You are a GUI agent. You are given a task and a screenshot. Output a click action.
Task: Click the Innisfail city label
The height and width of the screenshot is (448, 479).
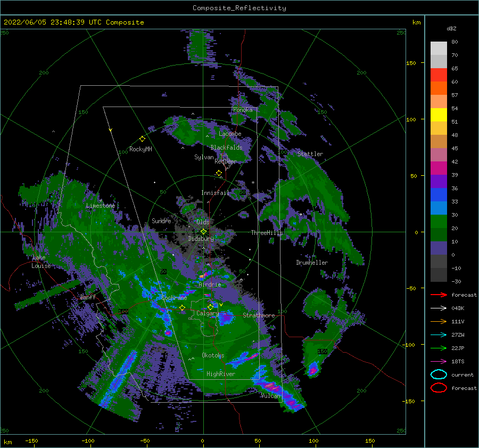215,193
